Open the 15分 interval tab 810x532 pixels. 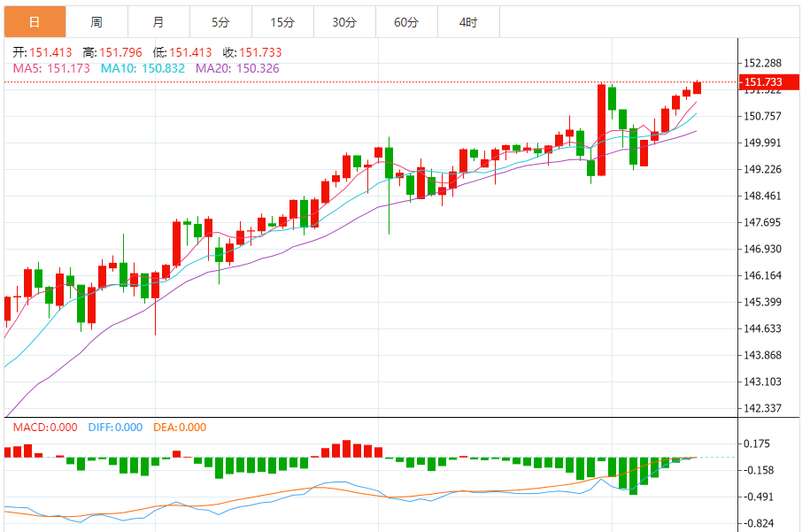[x=282, y=22]
